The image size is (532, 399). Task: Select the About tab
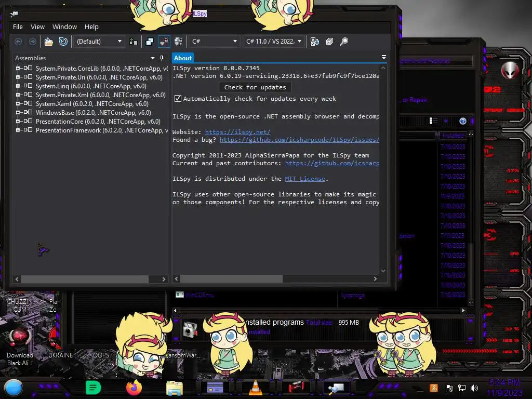pos(182,58)
